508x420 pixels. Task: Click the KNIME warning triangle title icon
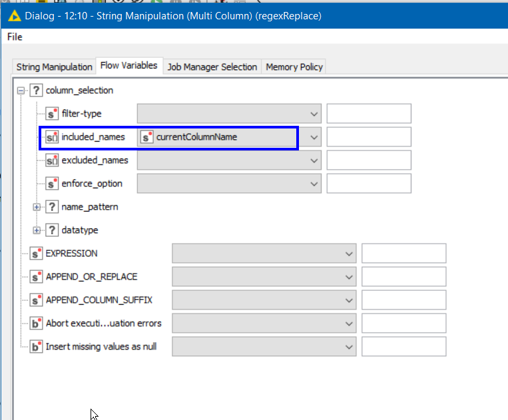15,15
